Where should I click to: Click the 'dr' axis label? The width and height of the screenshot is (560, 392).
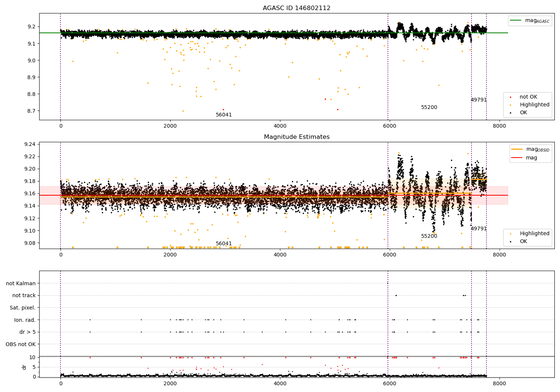pyautogui.click(x=24, y=367)
